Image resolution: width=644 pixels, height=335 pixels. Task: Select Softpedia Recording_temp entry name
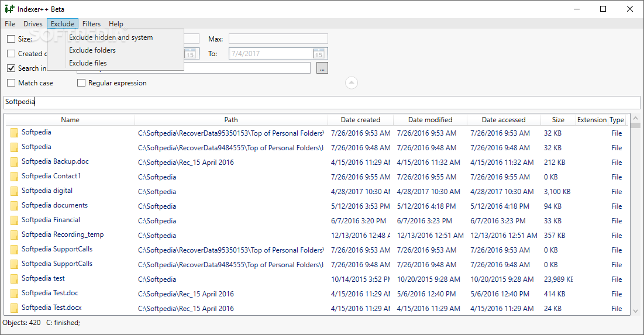click(x=63, y=234)
